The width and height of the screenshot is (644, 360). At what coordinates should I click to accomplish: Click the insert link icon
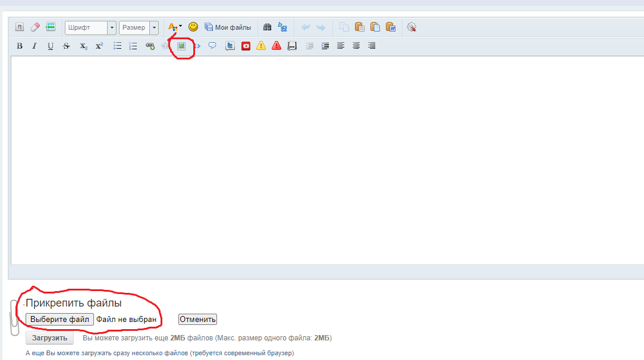pos(150,46)
